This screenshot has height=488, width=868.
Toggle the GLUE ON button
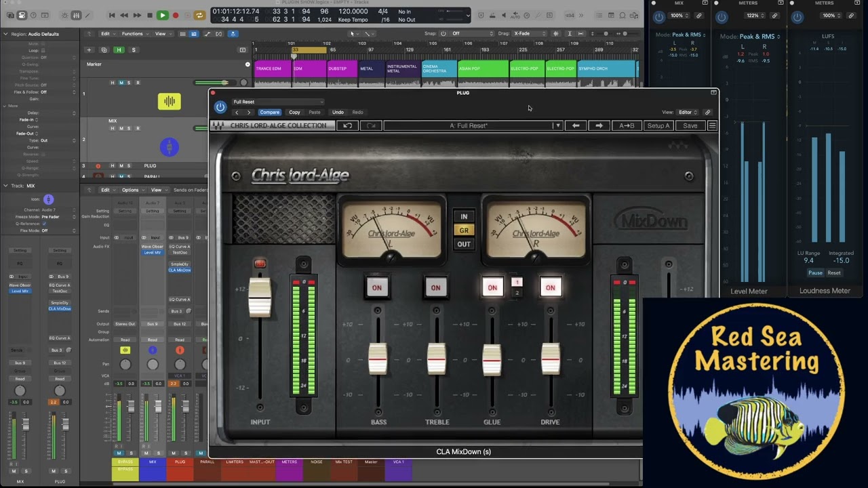(x=492, y=287)
